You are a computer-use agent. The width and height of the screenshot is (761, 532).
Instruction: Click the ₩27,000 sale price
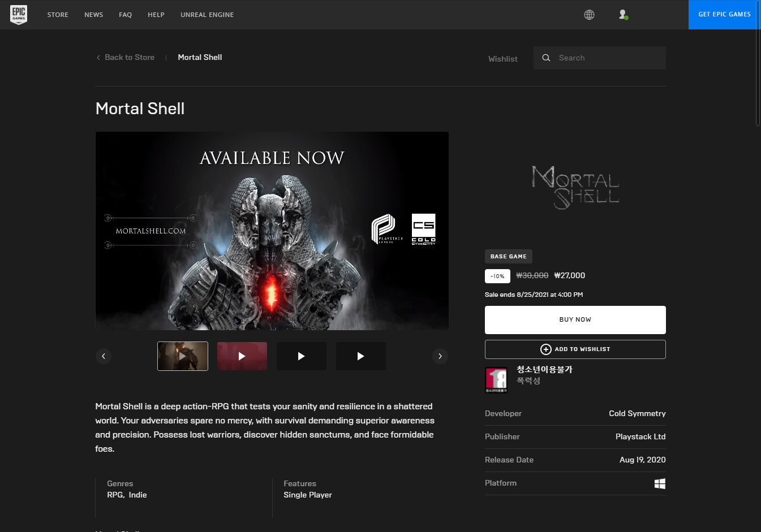(x=570, y=275)
